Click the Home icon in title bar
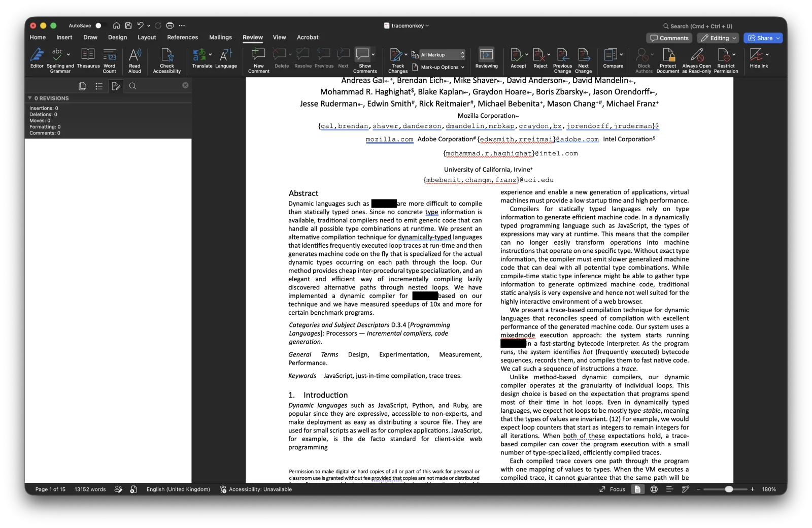Image resolution: width=812 pixels, height=528 pixels. (x=116, y=25)
